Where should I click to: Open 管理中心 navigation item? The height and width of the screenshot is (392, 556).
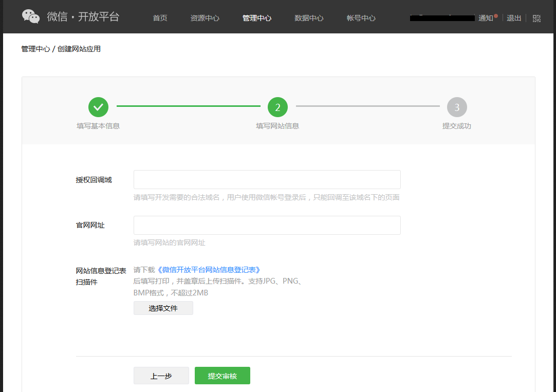coord(257,18)
